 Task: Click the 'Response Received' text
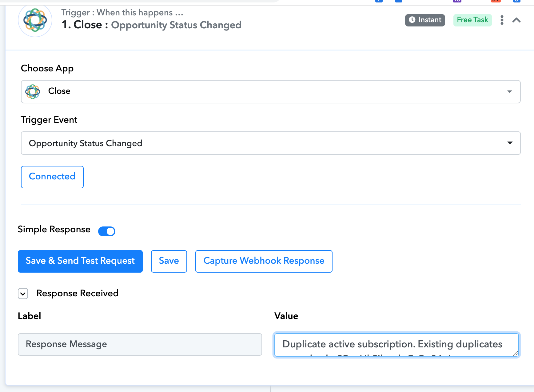tap(78, 293)
